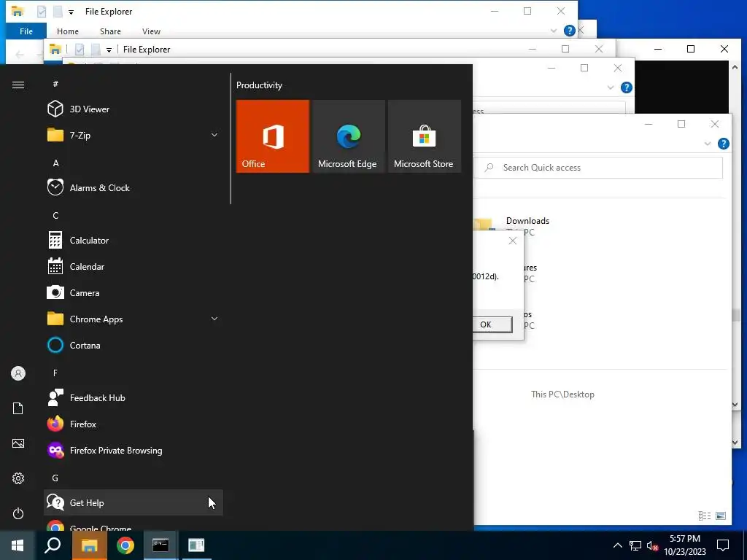The width and height of the screenshot is (747, 560).
Task: Click the Power button in Start
Action: coord(18,513)
